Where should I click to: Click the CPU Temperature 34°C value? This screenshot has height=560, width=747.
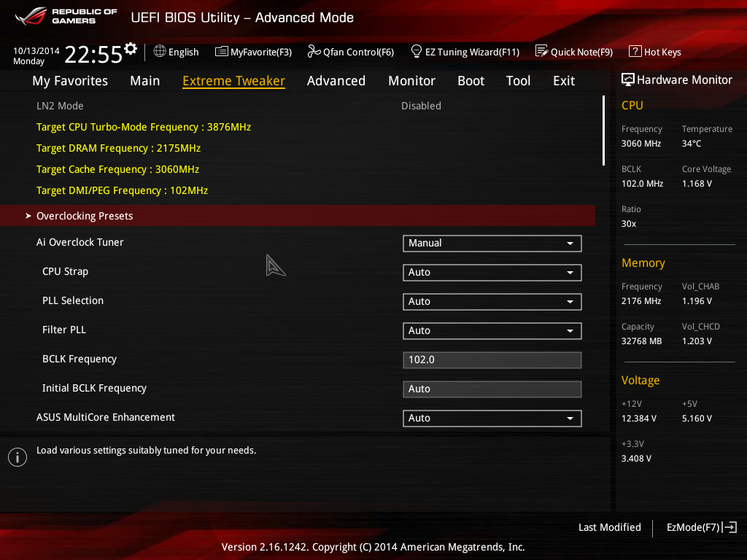click(x=692, y=144)
